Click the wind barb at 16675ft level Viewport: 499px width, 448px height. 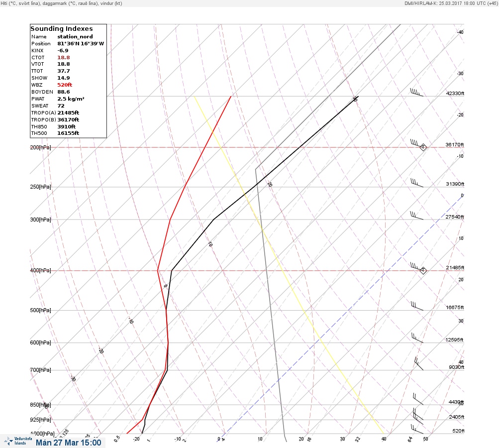(x=417, y=306)
